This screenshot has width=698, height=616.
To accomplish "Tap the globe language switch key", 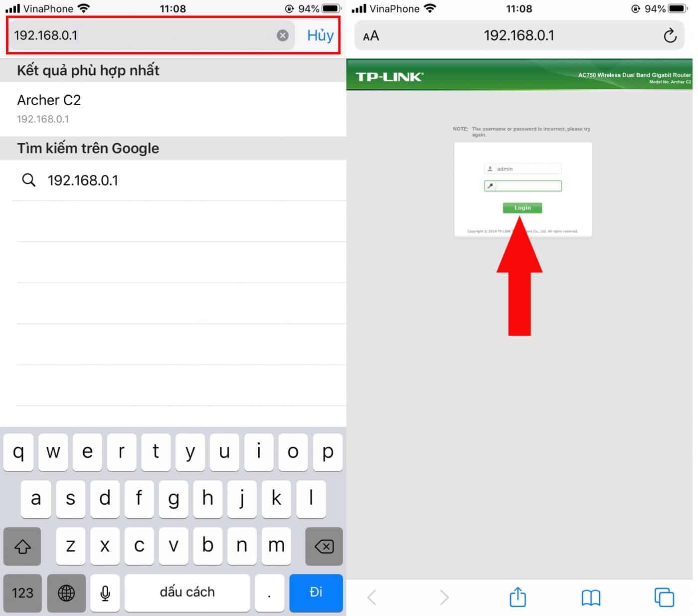I will tap(66, 593).
